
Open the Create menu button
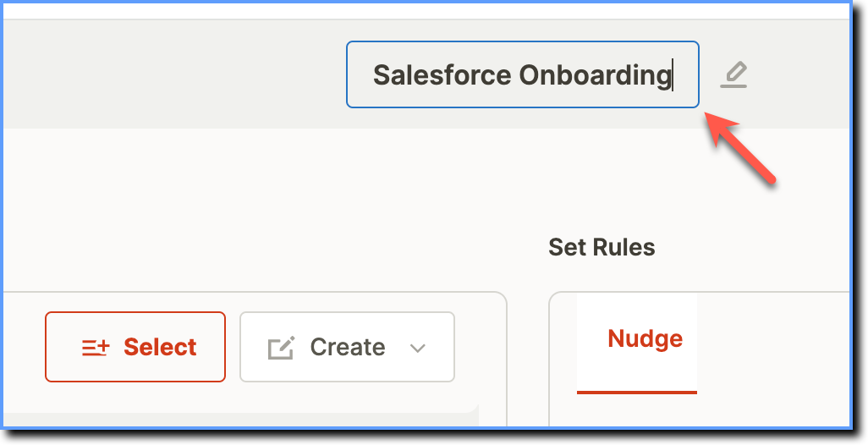coord(347,347)
